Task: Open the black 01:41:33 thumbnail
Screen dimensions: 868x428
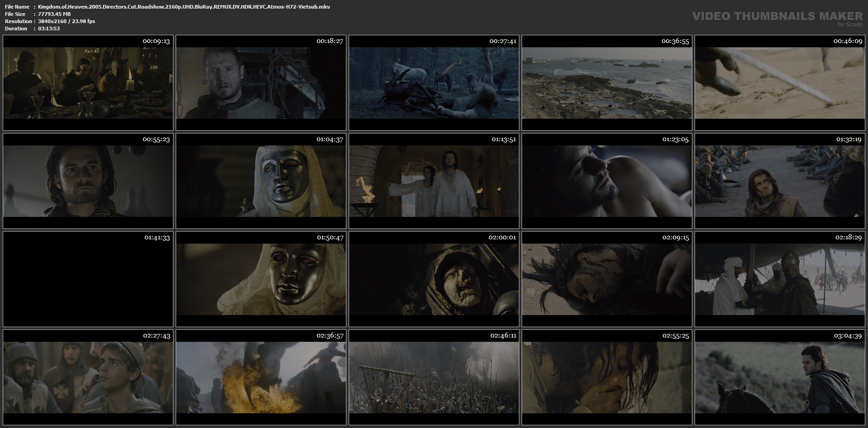Action: [88, 279]
